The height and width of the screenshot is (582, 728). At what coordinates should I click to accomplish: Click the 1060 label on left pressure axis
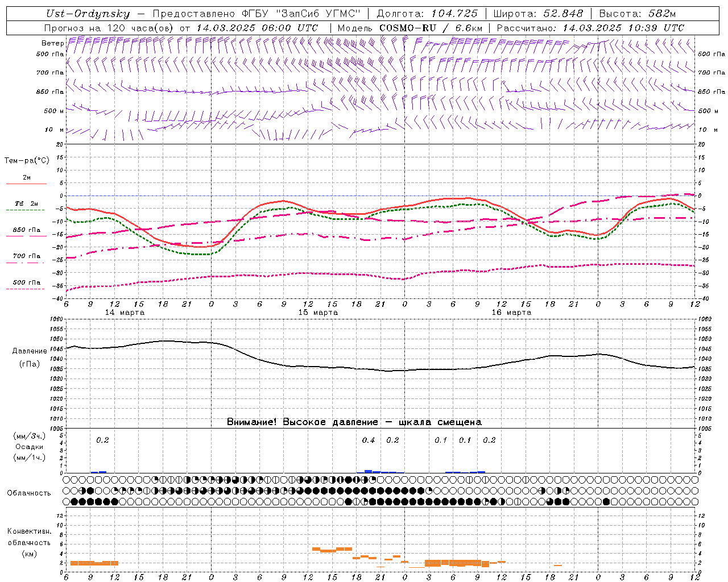click(x=57, y=319)
